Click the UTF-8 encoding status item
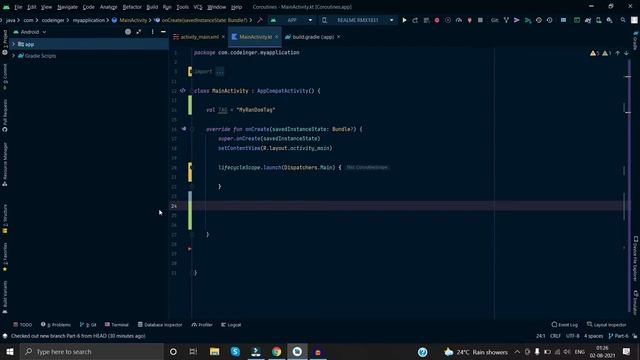This screenshot has height=360, width=640. click(572, 336)
